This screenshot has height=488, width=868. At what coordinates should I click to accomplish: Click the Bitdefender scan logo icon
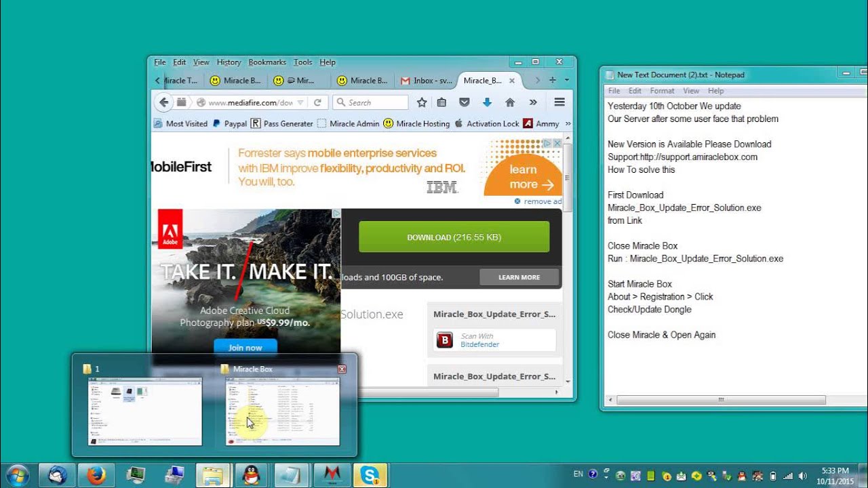coord(444,340)
